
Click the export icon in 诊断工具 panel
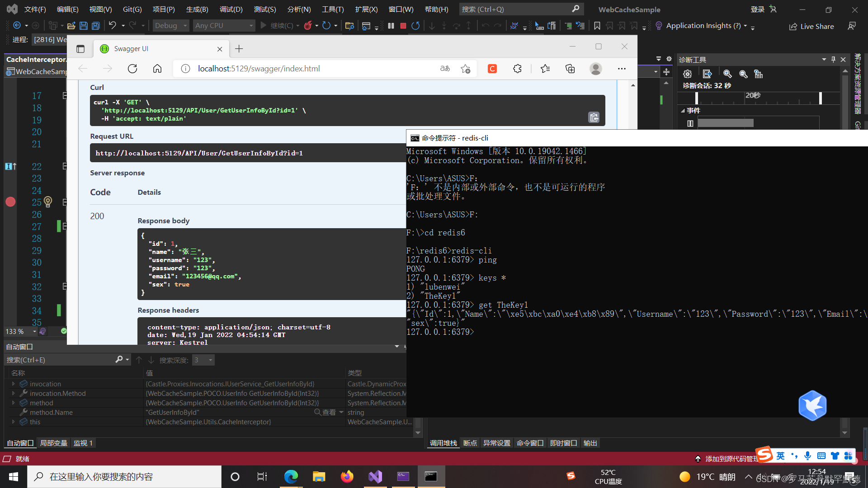(x=708, y=74)
